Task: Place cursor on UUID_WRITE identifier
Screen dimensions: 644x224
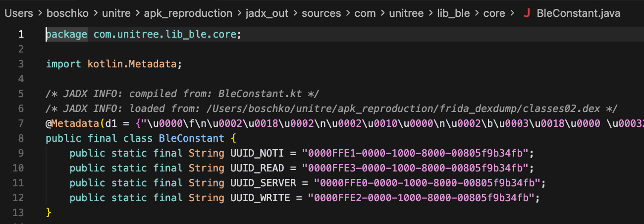Action: pos(260,198)
